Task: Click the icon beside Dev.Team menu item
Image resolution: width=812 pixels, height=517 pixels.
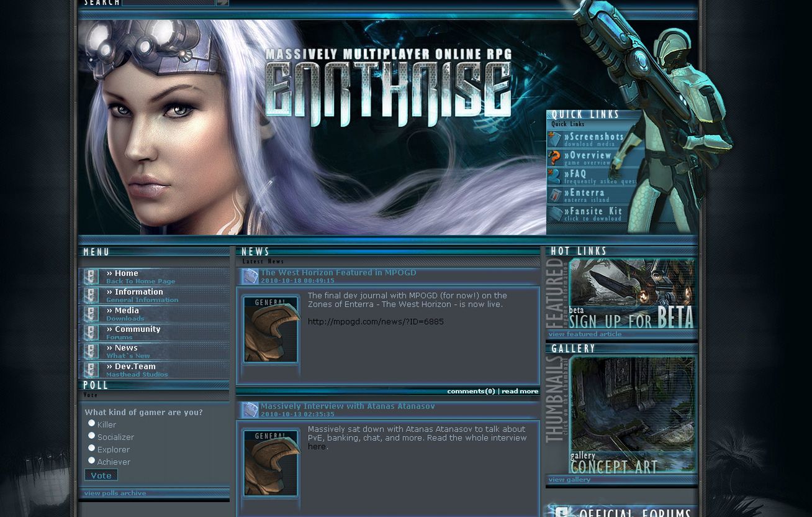Action: [x=91, y=370]
